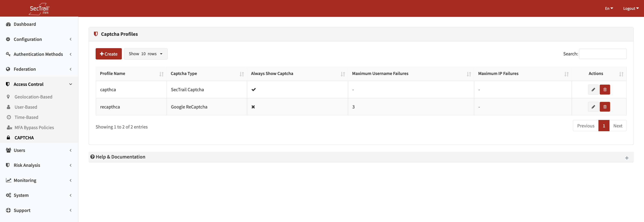Click the edit pencil icon for capthca profile
The width and height of the screenshot is (644, 222).
point(593,89)
